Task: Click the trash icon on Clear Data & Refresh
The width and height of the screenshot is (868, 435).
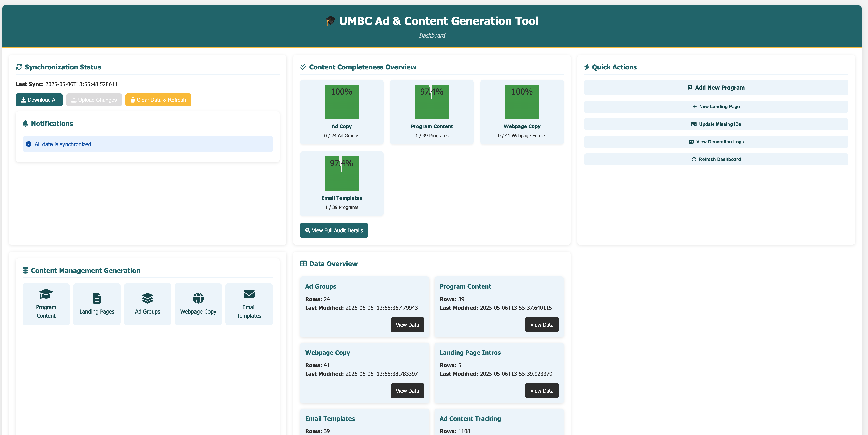Action: click(x=133, y=100)
